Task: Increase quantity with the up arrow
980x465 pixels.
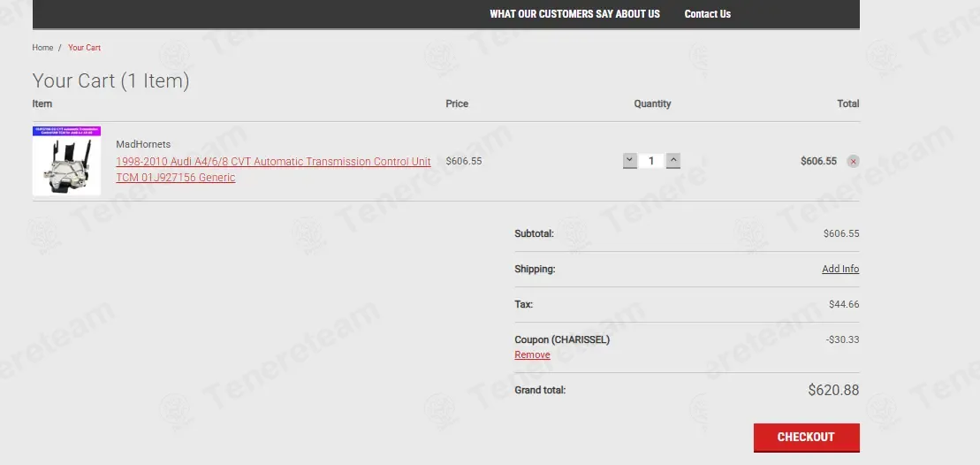Action: click(673, 161)
